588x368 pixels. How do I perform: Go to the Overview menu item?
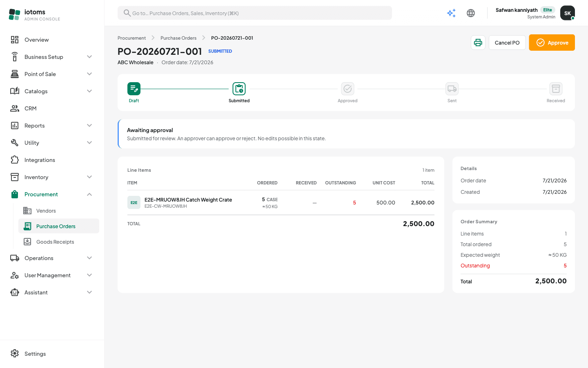52,40
